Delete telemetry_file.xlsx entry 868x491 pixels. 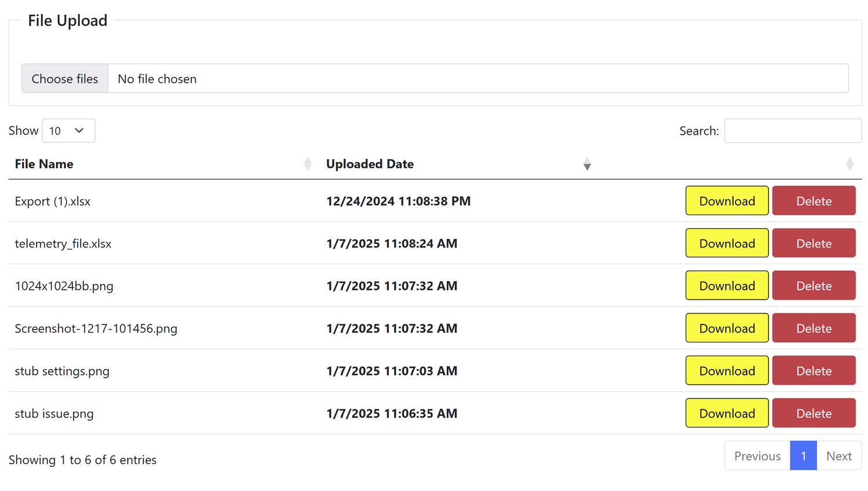tap(814, 243)
